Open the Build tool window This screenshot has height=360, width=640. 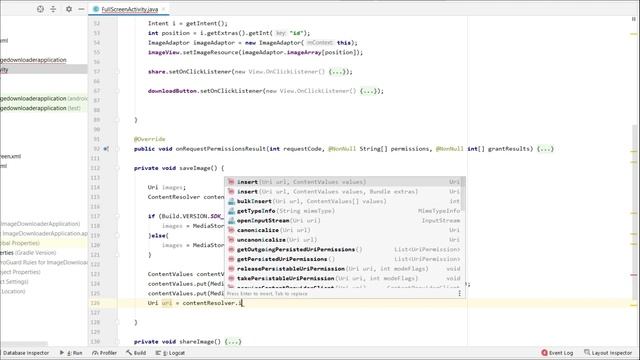pos(136,353)
